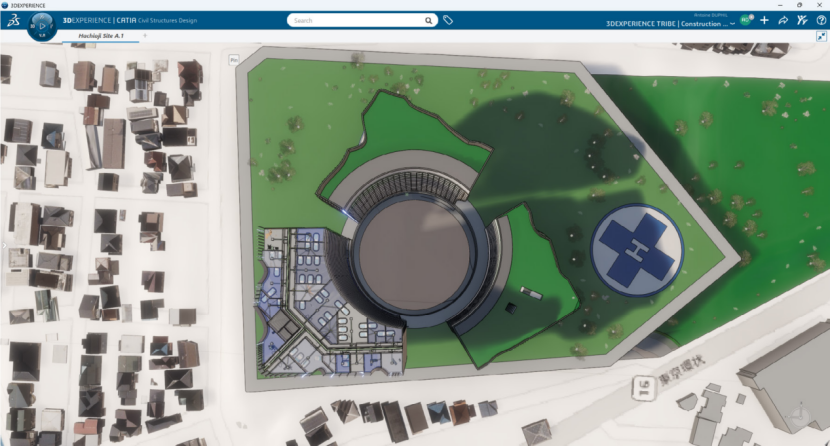Click the Share arrow icon
The image size is (830, 446).
coord(783,20)
